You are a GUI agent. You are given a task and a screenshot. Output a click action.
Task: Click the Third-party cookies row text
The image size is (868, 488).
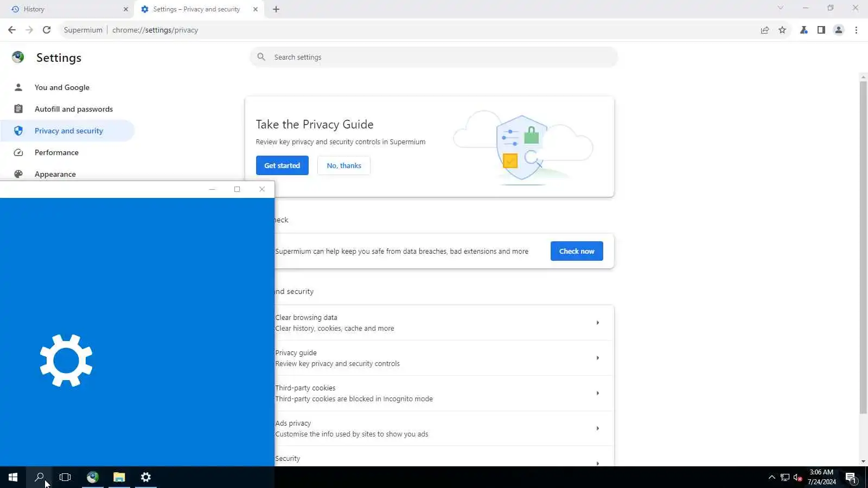(x=305, y=388)
